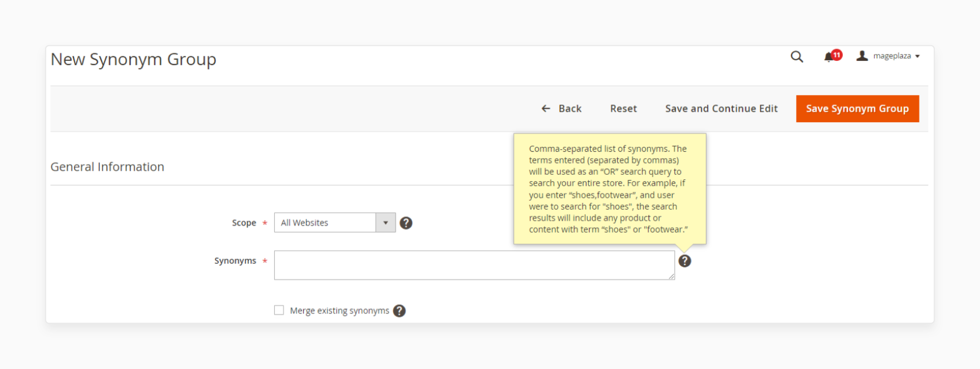The width and height of the screenshot is (980, 369).
Task: Enable the Merge existing synonyms checkbox
Action: coord(279,310)
